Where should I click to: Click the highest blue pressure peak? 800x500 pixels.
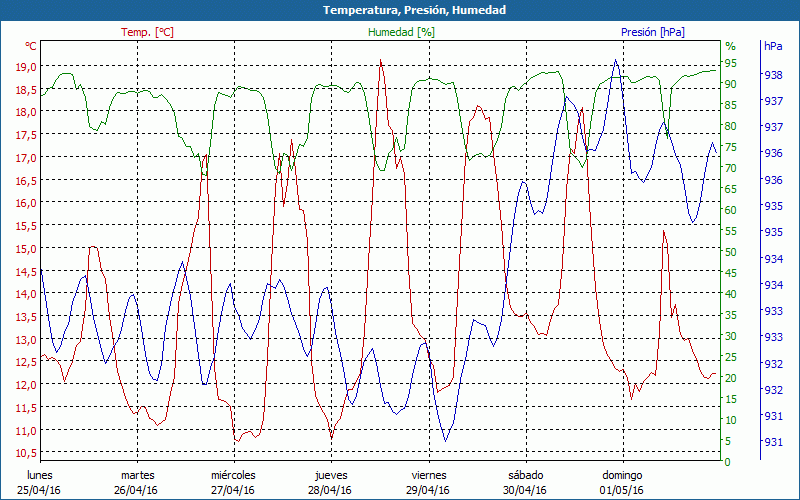click(615, 60)
